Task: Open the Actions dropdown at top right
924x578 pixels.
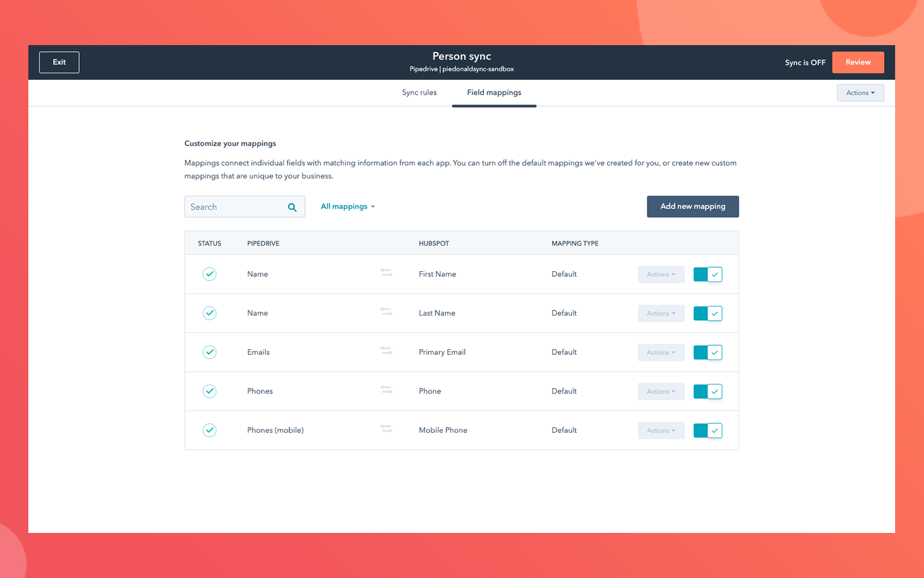Action: click(860, 92)
